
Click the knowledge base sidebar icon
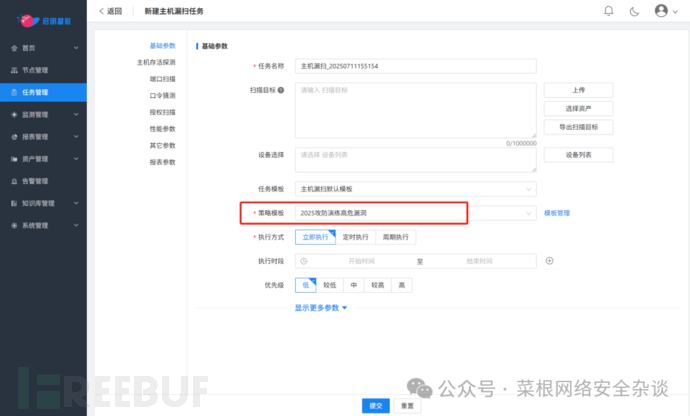coord(14,203)
